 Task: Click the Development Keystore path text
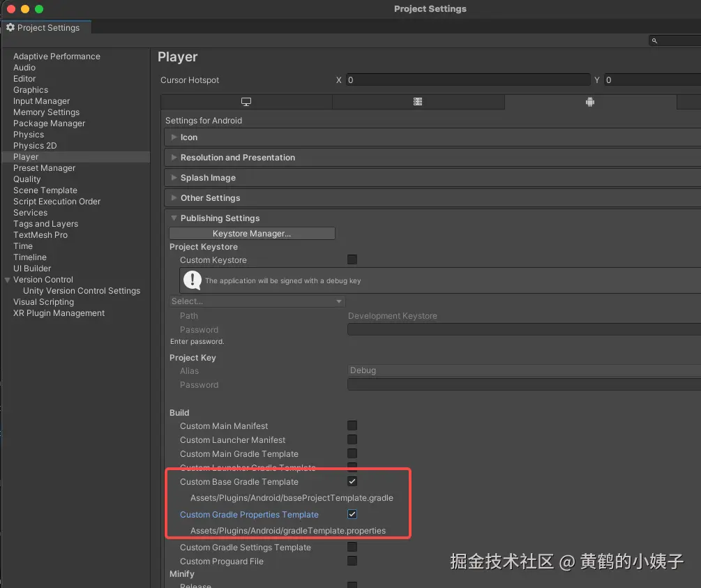[393, 316]
